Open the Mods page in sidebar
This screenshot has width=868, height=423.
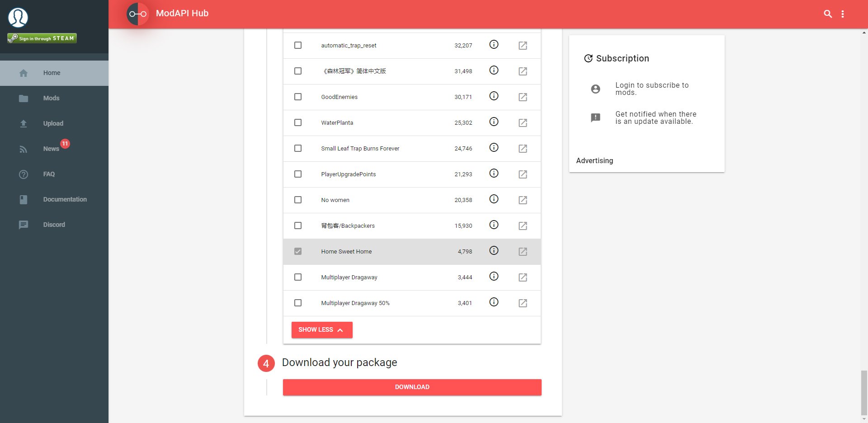(51, 98)
